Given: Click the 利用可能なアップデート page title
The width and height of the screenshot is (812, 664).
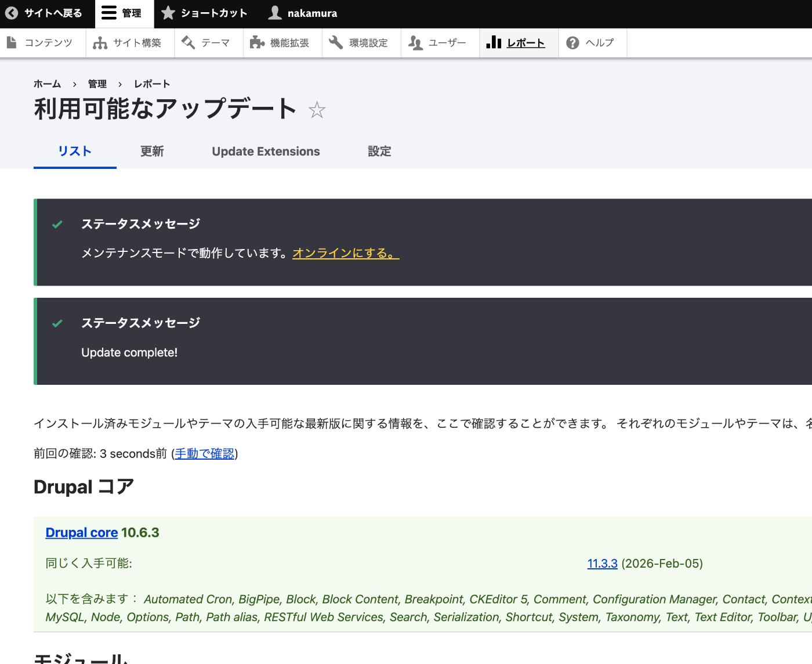Looking at the screenshot, I should point(165,109).
